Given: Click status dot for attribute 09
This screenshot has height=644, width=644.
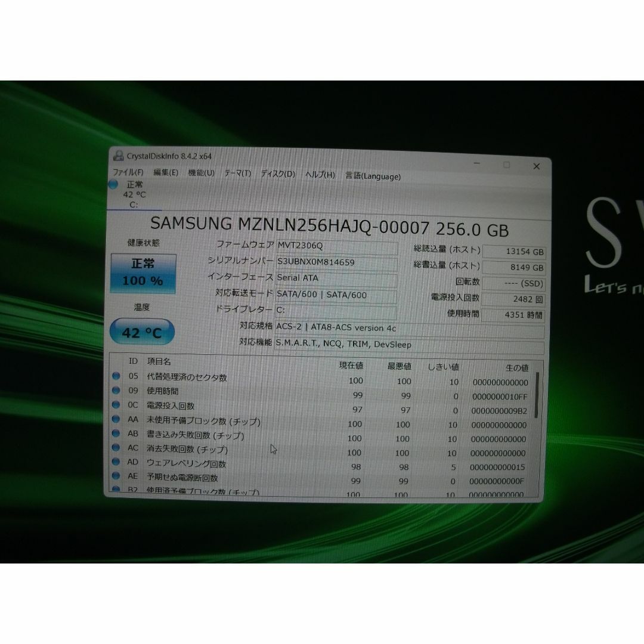Looking at the screenshot, I should [116, 390].
